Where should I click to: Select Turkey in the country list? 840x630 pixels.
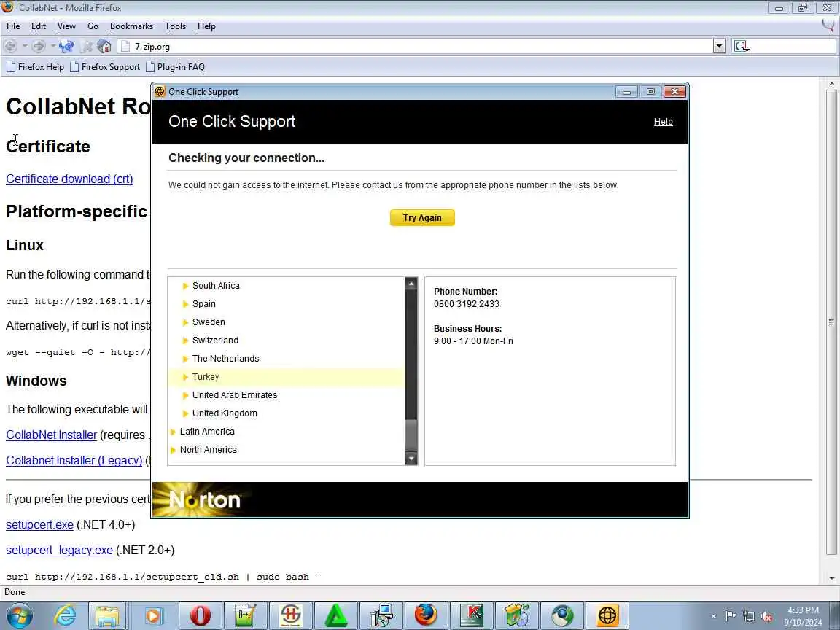pyautogui.click(x=206, y=376)
